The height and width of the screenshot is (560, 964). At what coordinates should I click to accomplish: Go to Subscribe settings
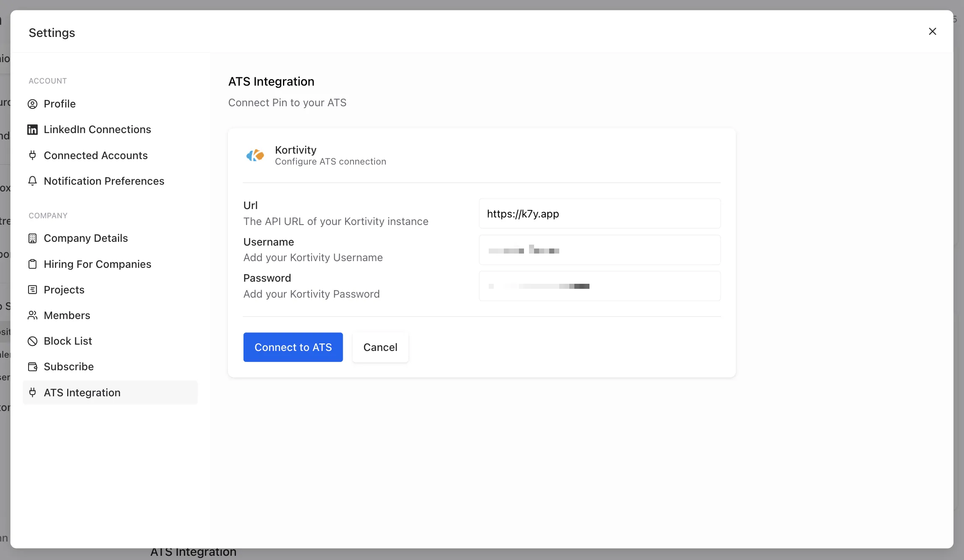[x=110, y=366]
